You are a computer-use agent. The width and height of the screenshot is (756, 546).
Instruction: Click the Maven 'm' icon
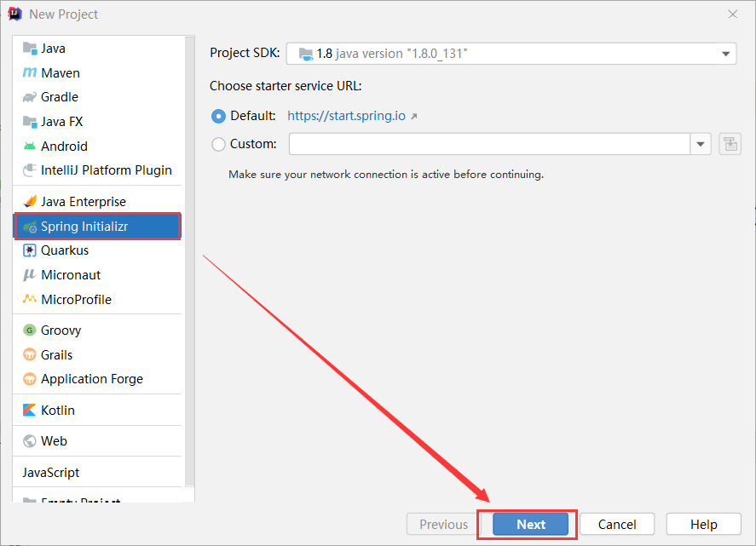point(30,72)
